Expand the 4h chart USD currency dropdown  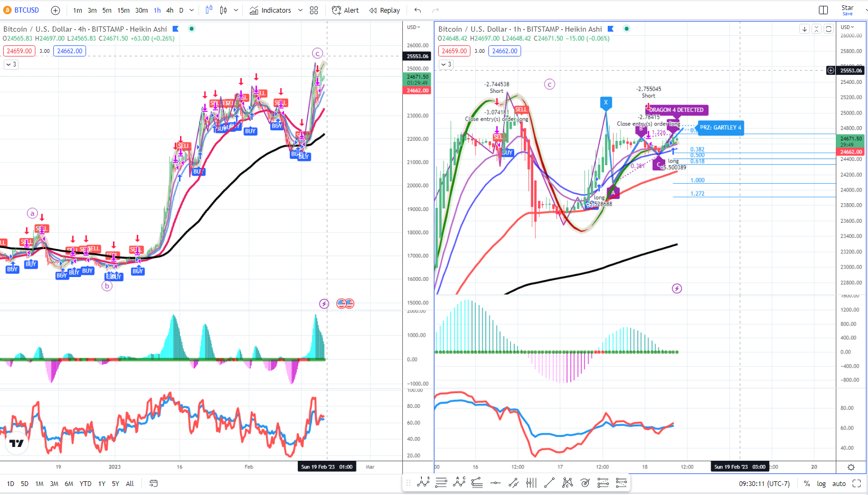(x=413, y=27)
